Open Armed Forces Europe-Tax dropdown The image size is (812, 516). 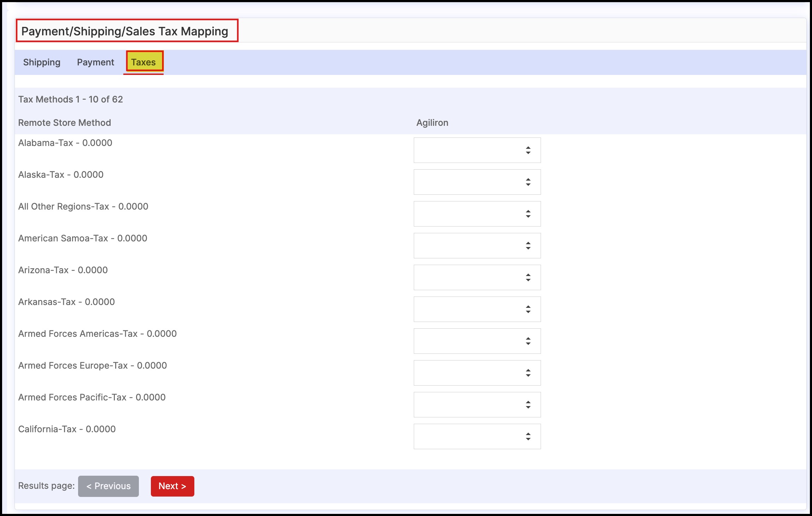pyautogui.click(x=477, y=373)
